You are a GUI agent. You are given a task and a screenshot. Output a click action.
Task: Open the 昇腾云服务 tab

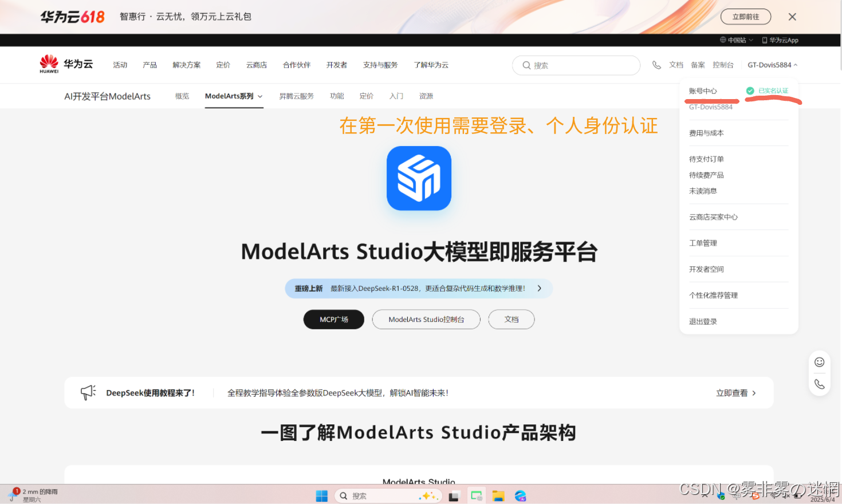[297, 96]
